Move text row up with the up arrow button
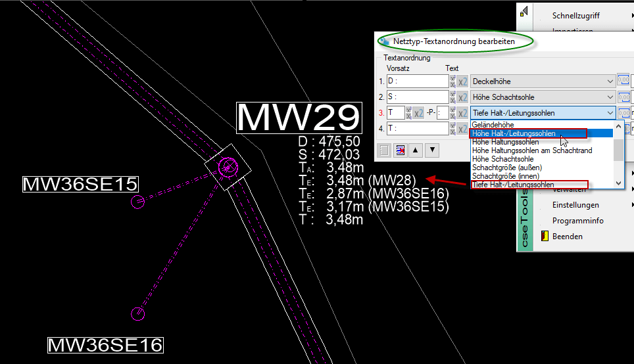The height and width of the screenshot is (364, 634). (x=416, y=150)
